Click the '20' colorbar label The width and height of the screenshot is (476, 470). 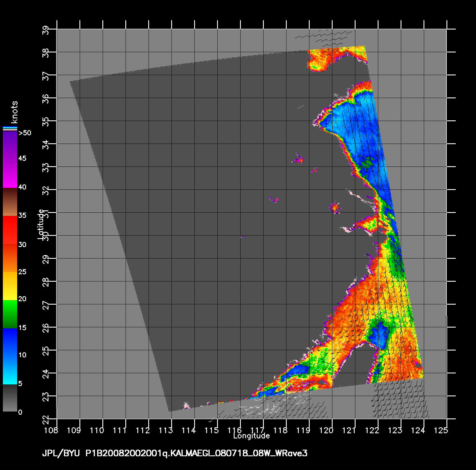coord(22,299)
